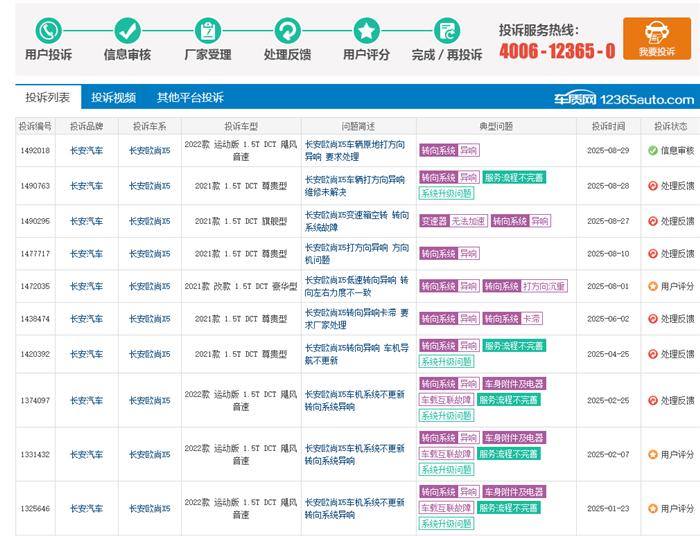Click the 信息审核 checkmark step icon

click(x=127, y=30)
